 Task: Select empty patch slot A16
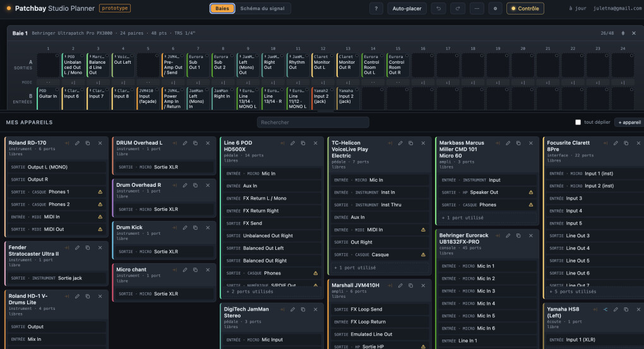423,65
